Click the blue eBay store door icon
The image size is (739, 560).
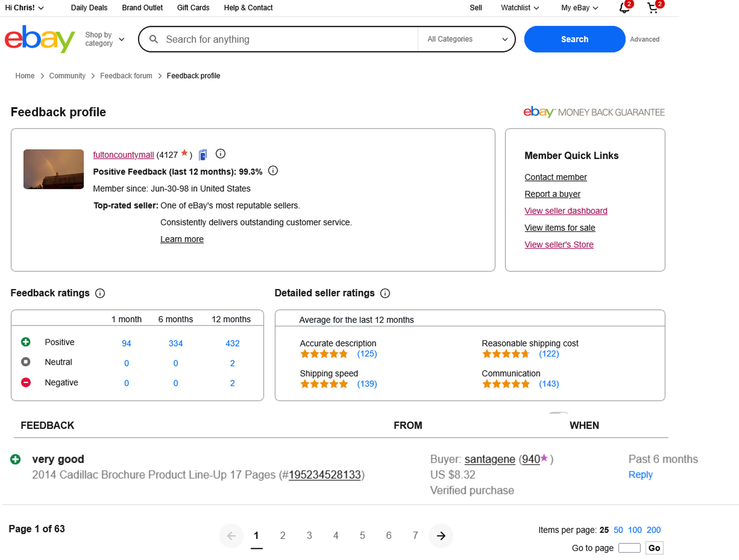(203, 155)
